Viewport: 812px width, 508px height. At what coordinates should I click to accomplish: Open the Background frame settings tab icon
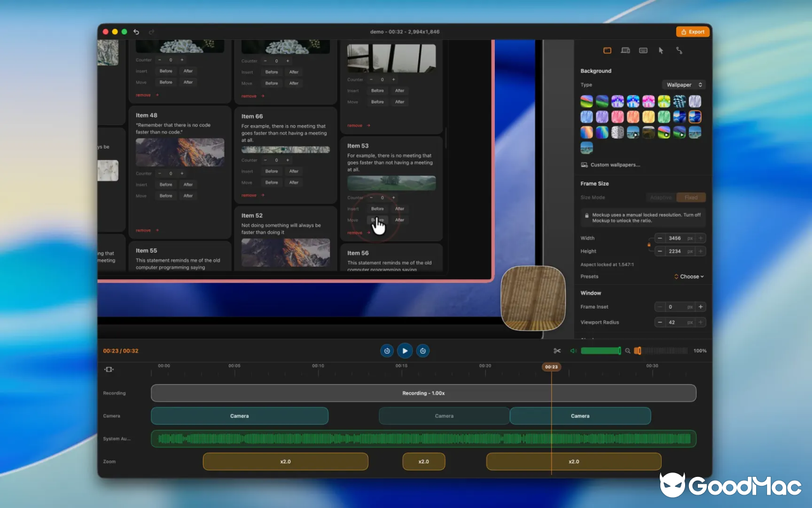pyautogui.click(x=607, y=50)
